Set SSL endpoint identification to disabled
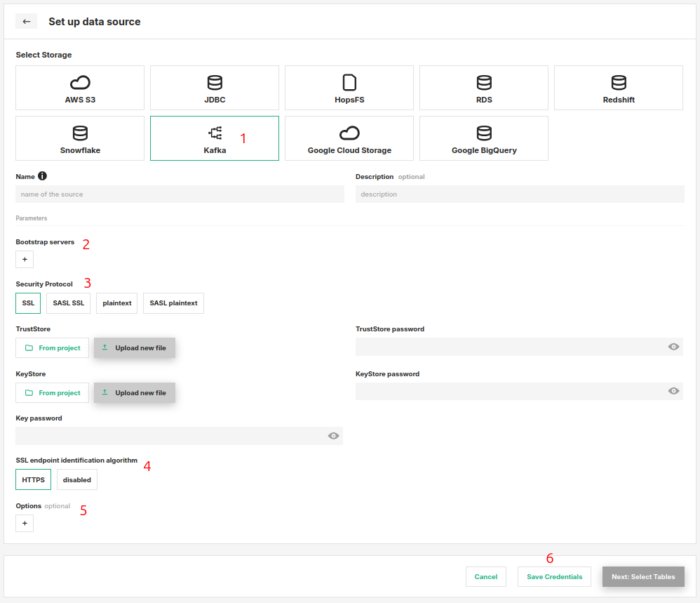Image resolution: width=700 pixels, height=603 pixels. tap(77, 480)
